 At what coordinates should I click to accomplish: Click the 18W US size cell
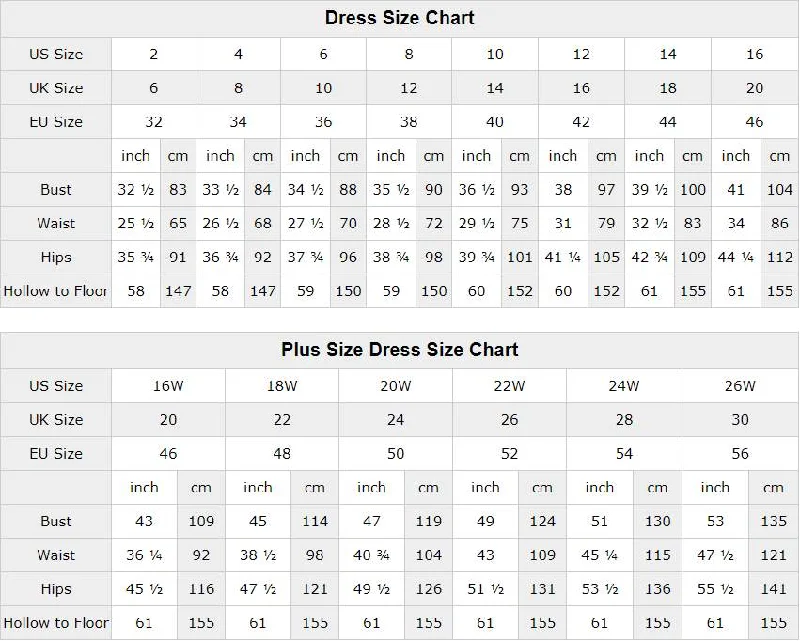[282, 386]
